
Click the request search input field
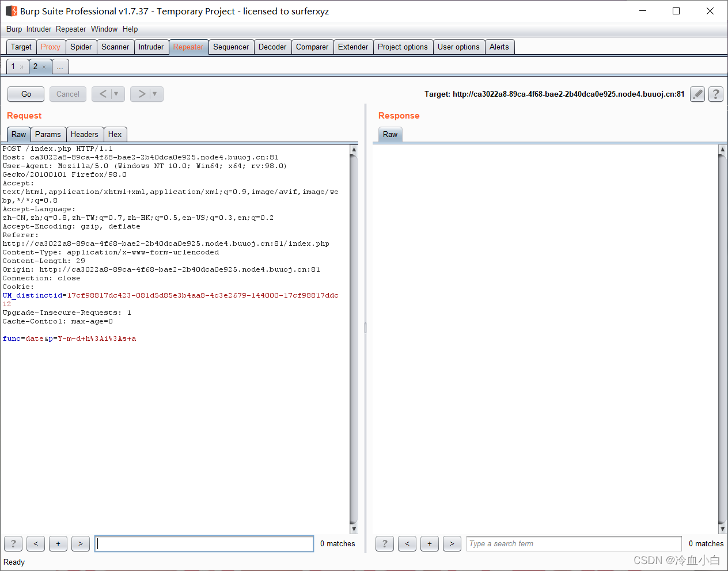pyautogui.click(x=204, y=543)
